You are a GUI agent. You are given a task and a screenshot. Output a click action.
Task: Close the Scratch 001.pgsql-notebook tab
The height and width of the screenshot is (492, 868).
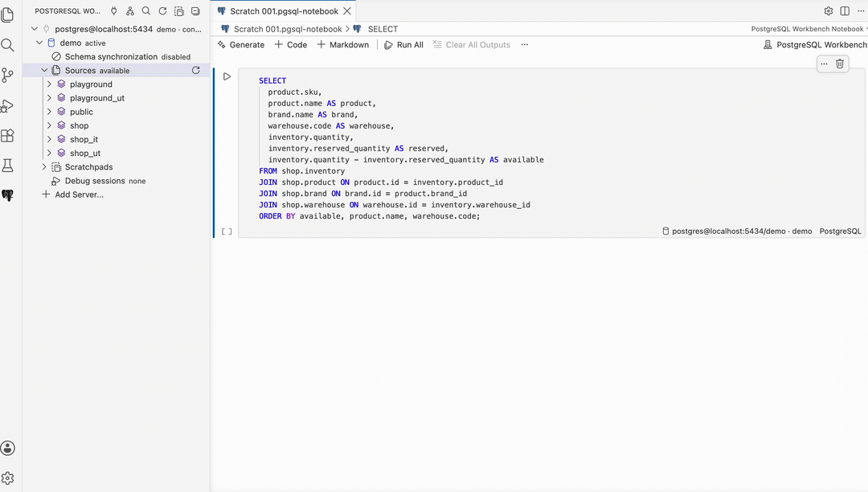[347, 11]
